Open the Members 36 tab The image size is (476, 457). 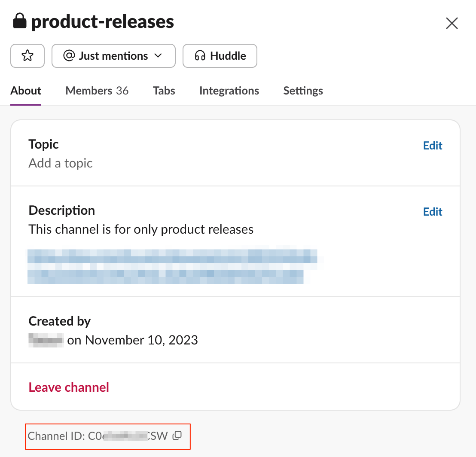coord(97,91)
